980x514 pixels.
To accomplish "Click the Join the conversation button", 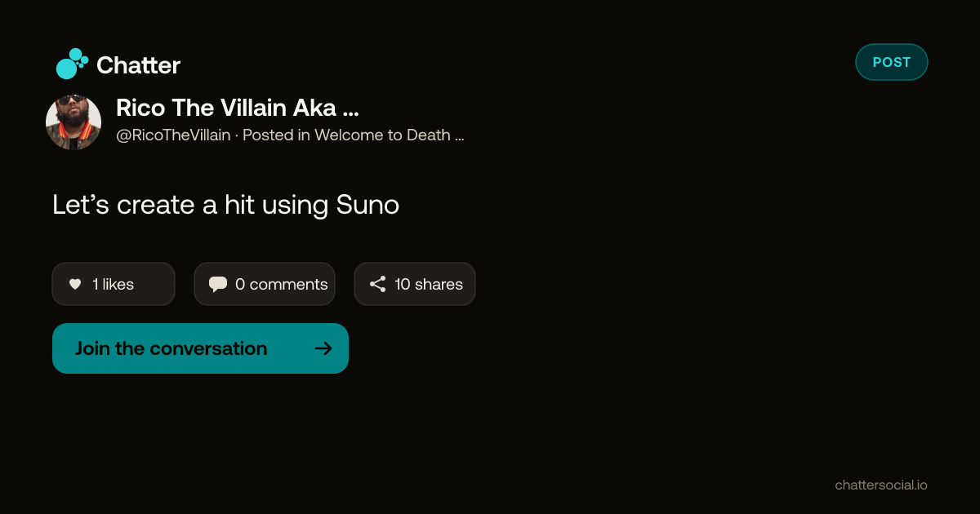I will pos(200,348).
